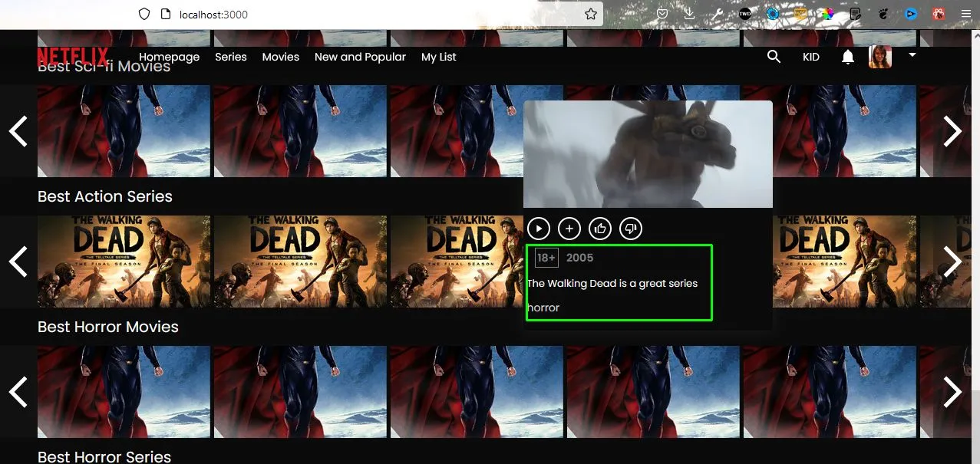Open first thumbnail in Best Horror Movies row
Image resolution: width=980 pixels, height=464 pixels.
pos(124,392)
